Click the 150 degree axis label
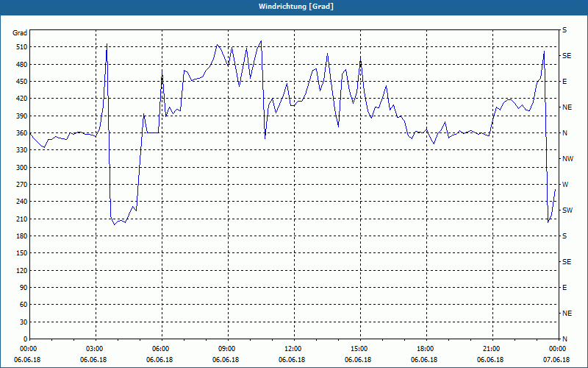This screenshot has height=368, width=588. coord(21,253)
